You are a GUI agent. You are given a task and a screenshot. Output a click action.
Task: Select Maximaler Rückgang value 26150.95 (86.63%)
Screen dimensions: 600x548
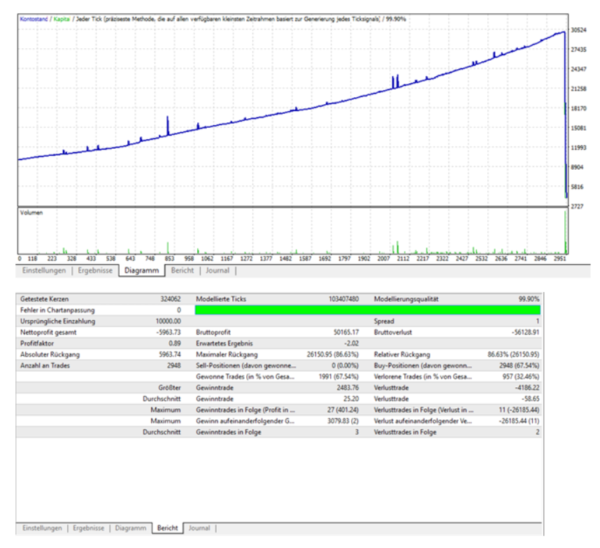[333, 354]
